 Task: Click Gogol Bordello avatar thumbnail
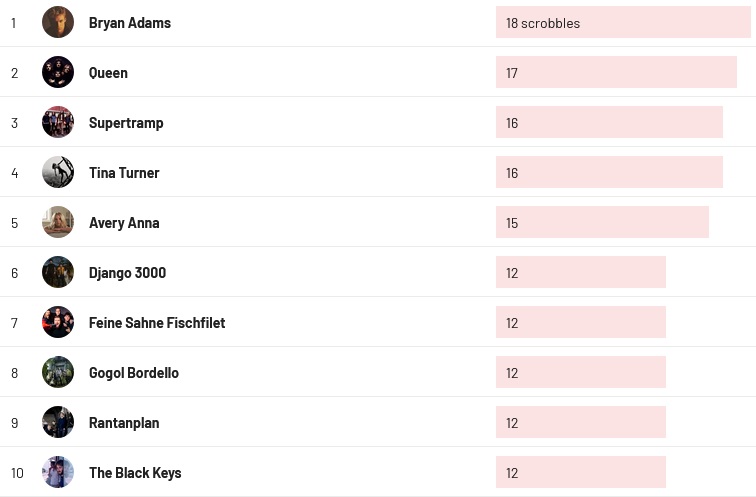(x=58, y=372)
